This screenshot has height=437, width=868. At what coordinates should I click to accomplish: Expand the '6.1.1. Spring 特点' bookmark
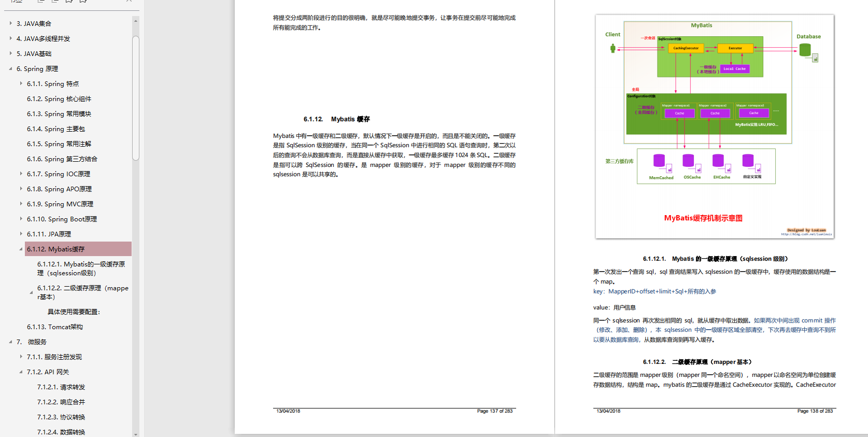(21, 83)
